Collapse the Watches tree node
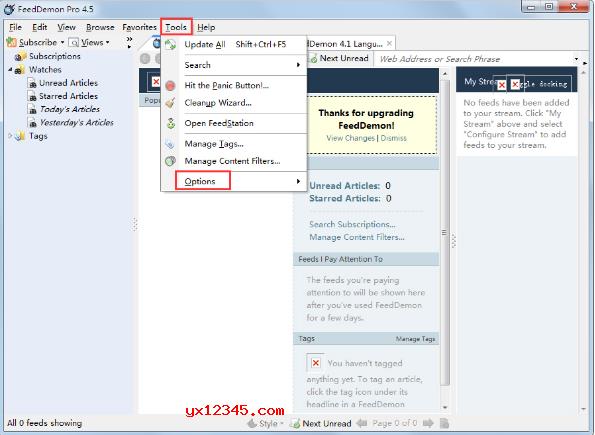595x435 pixels. (x=10, y=69)
